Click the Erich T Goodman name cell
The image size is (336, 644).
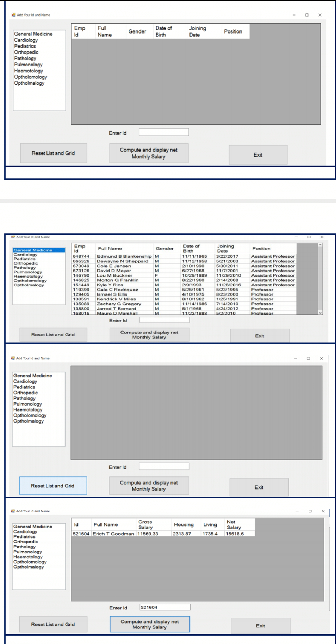pyautogui.click(x=113, y=534)
